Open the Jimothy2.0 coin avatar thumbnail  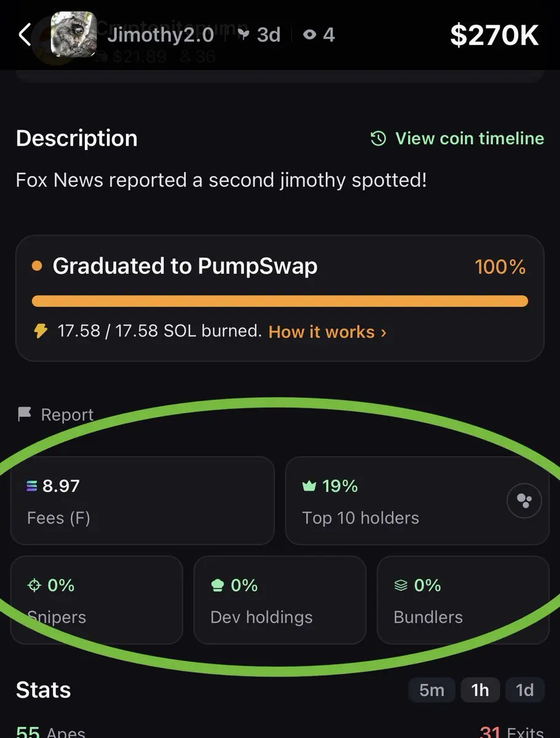pyautogui.click(x=73, y=34)
